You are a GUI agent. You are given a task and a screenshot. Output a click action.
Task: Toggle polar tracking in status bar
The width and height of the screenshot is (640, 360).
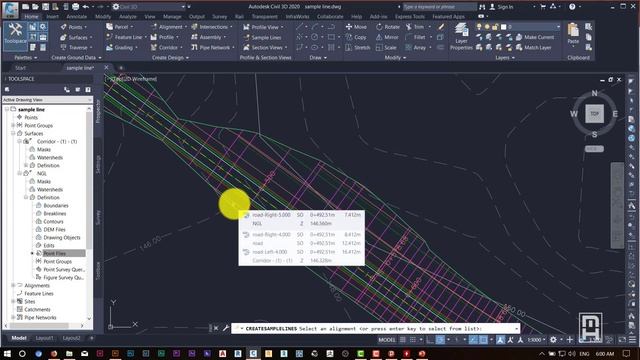[x=440, y=340]
